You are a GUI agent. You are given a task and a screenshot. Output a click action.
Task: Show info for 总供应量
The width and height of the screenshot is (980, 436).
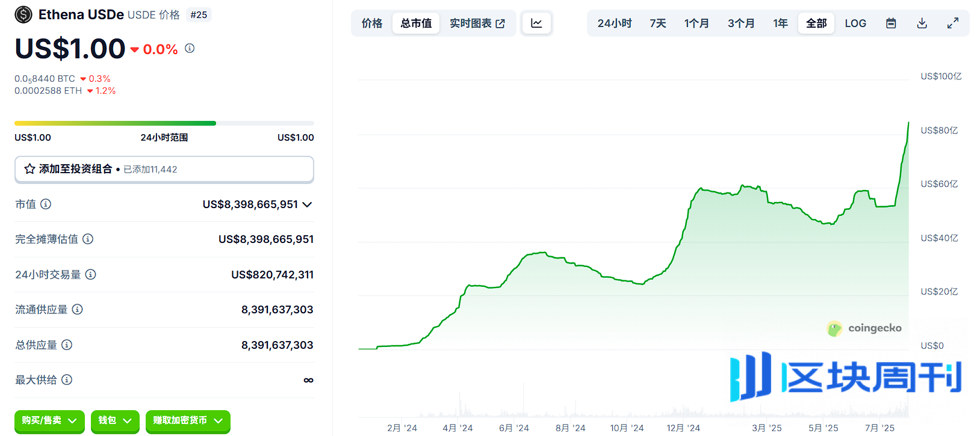click(67, 345)
